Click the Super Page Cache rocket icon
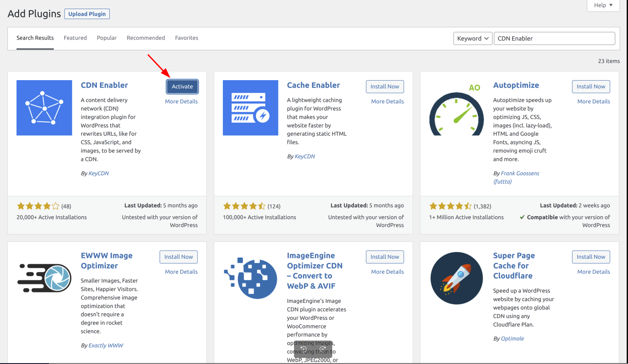The image size is (628, 364). 456,278
